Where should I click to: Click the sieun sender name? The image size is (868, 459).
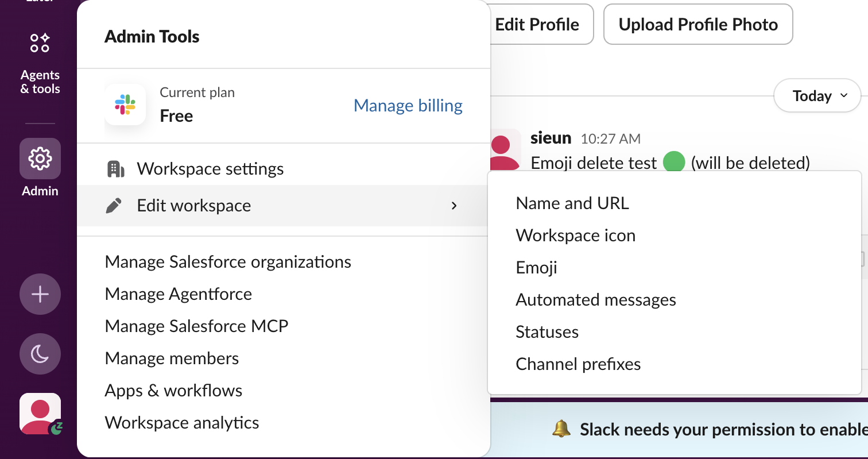pos(551,138)
